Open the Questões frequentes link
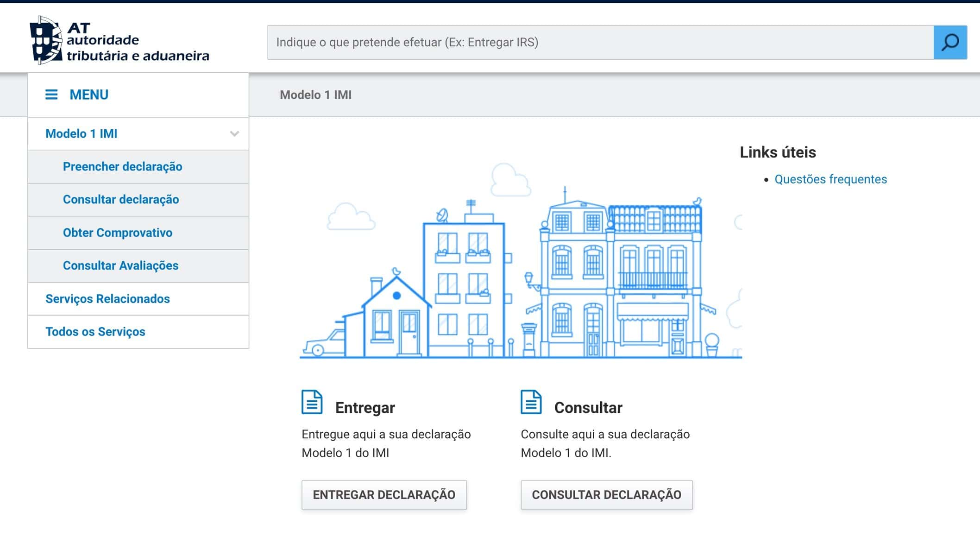This screenshot has width=980, height=556. 830,179
